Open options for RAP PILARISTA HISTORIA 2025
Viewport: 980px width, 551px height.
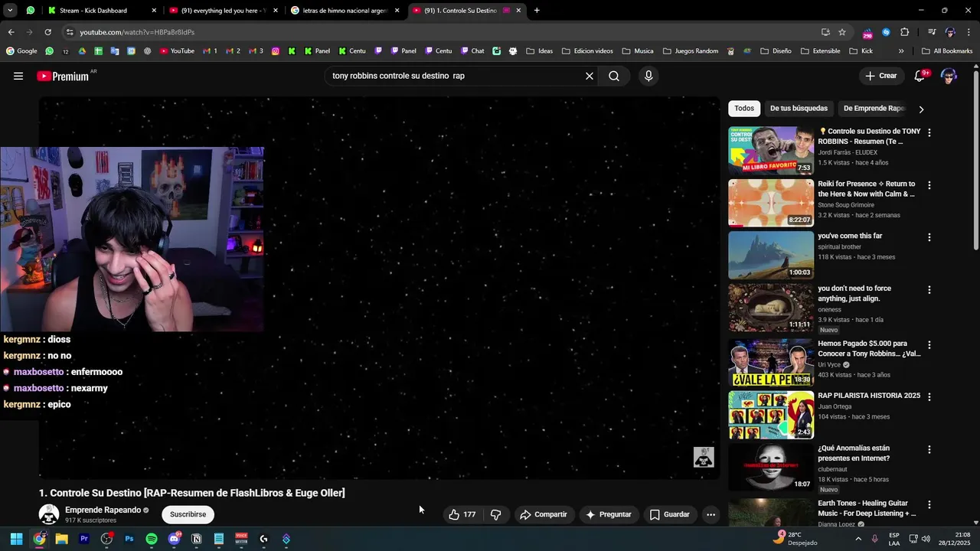[x=929, y=397]
